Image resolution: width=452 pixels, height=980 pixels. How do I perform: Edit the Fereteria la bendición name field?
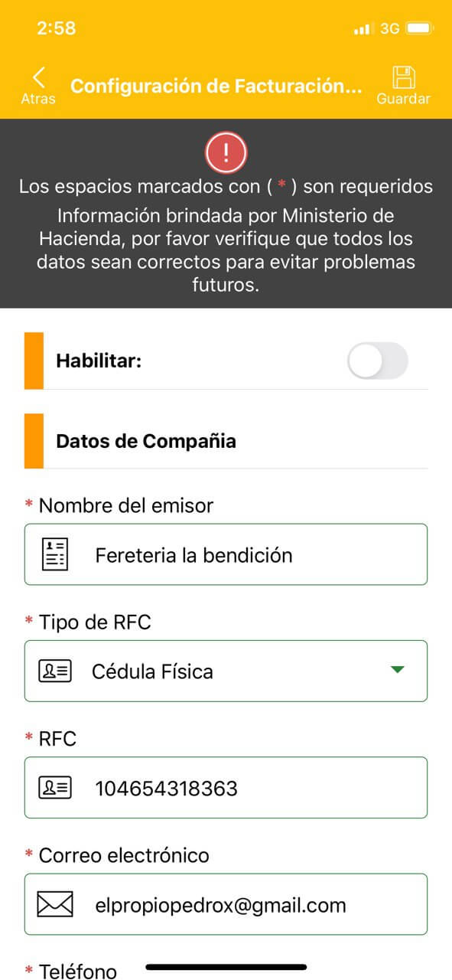tap(226, 554)
